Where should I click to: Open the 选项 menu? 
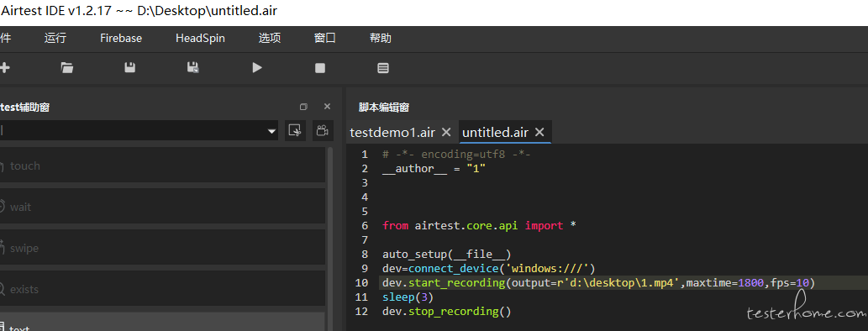(x=270, y=38)
